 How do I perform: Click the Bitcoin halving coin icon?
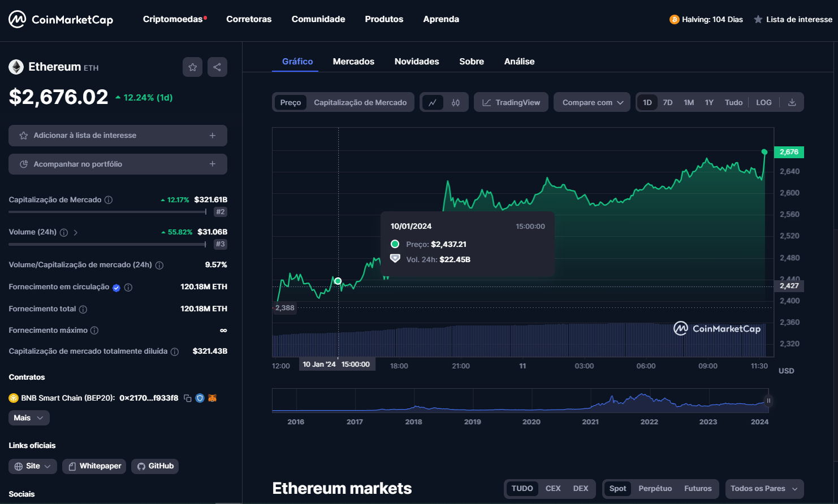pyautogui.click(x=674, y=19)
